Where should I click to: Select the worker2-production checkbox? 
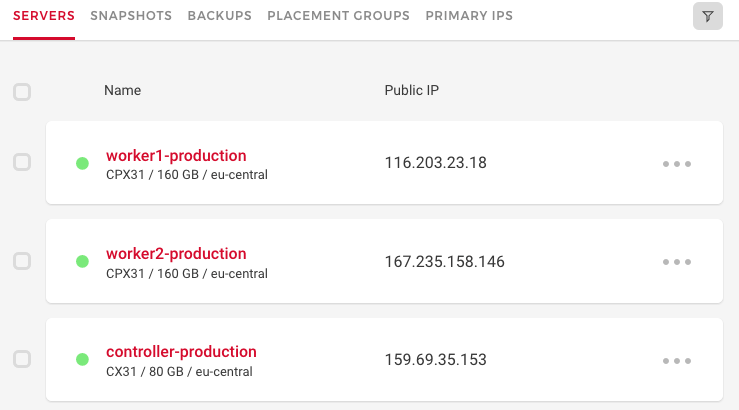pos(22,260)
